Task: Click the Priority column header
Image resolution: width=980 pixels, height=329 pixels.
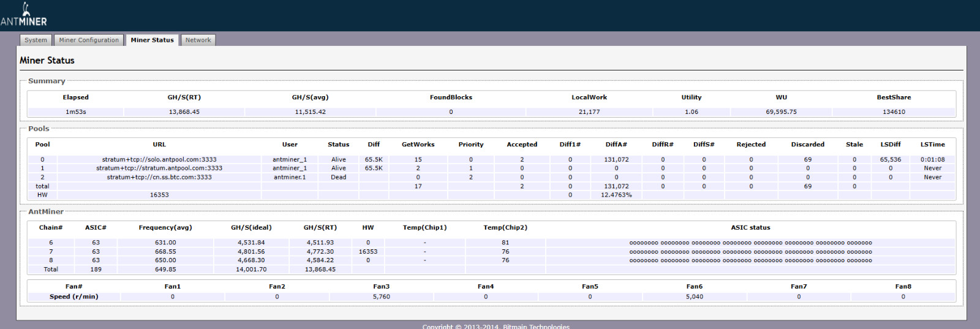Action: (471, 145)
